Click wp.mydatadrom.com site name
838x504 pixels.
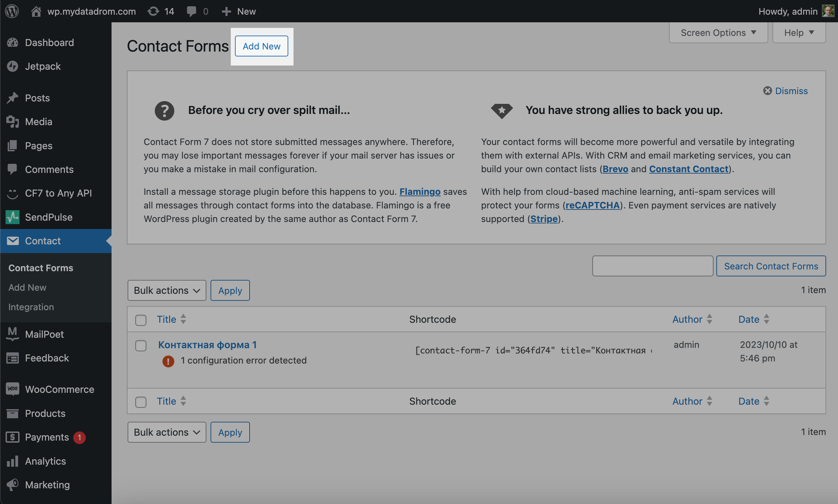[x=91, y=11]
